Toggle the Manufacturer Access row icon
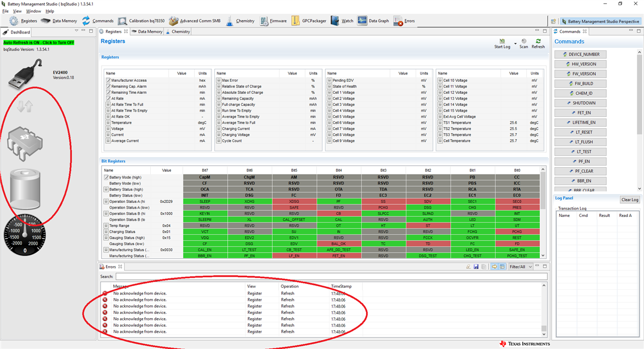Image resolution: width=644 pixels, height=349 pixels. point(108,80)
